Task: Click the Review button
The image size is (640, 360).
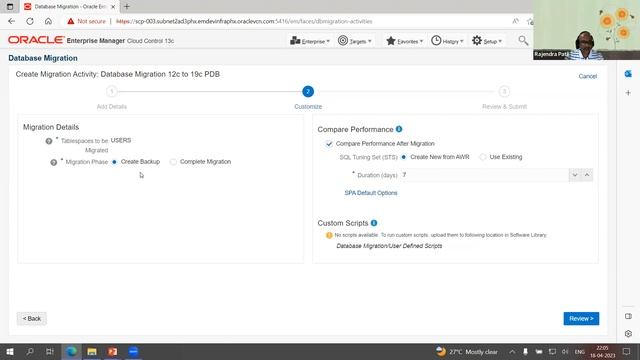Action: (581, 318)
